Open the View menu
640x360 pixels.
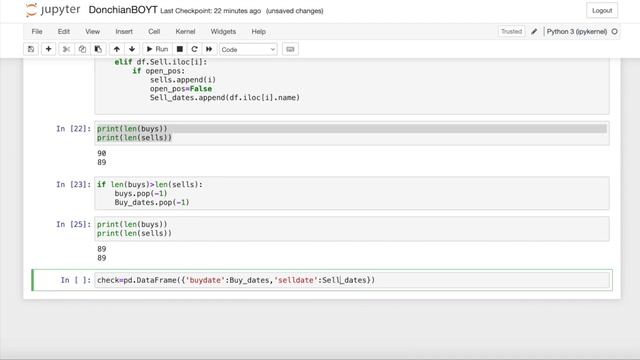(92, 31)
